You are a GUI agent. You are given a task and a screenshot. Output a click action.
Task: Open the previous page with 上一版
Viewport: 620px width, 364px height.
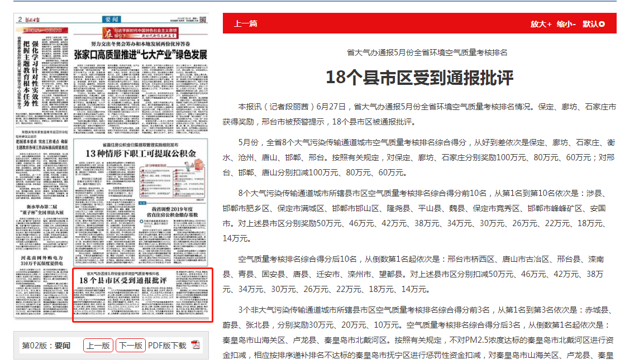point(98,346)
